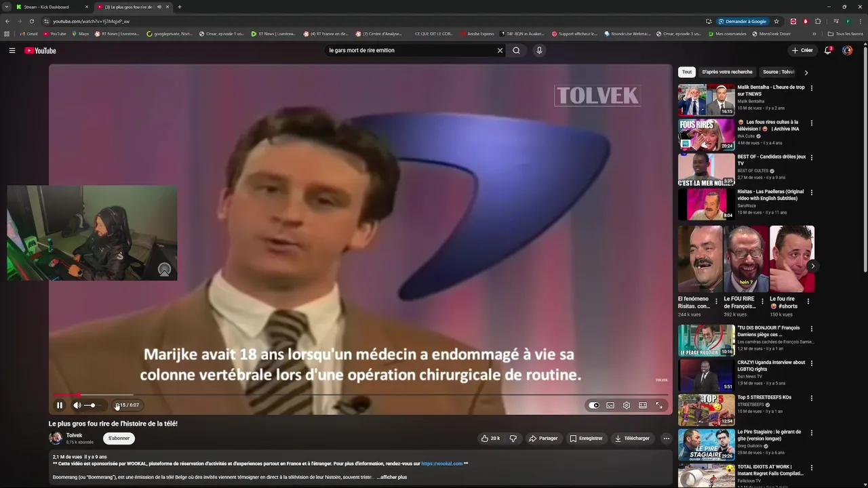This screenshot has width=868, height=488.
Task: Open the Tous les favoris folder
Action: 845,33
